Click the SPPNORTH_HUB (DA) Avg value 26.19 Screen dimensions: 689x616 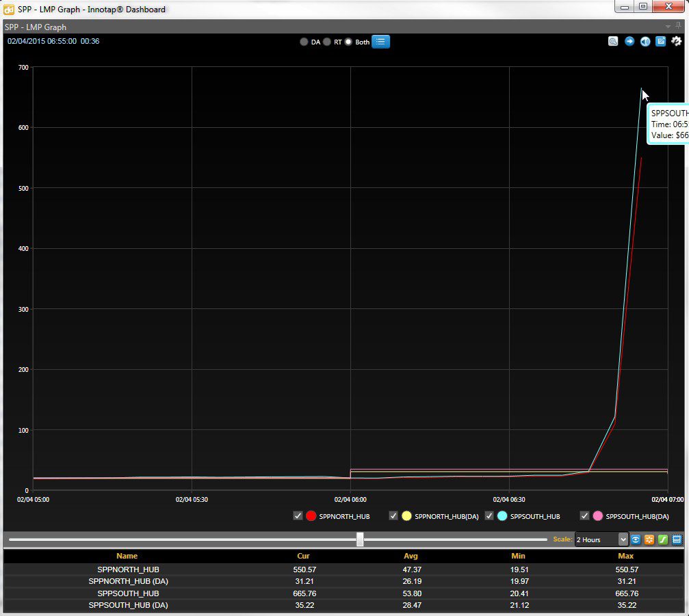[412, 581]
